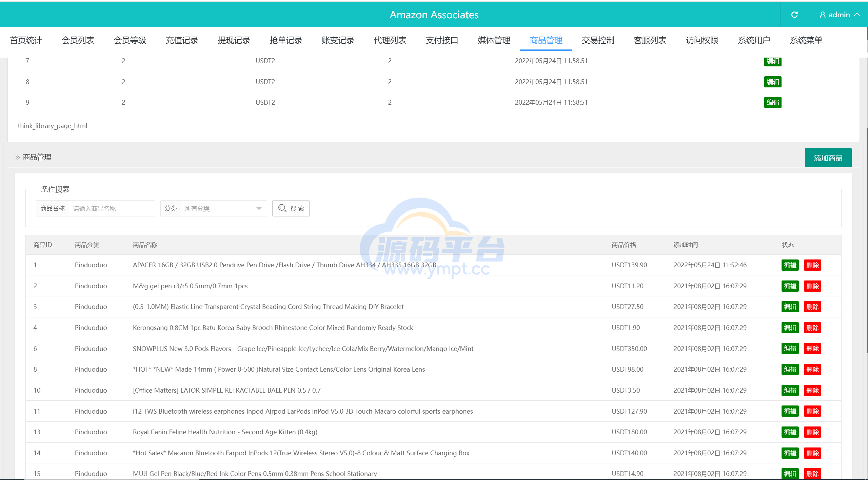
Task: Delete the Kerongsang Baby Brooch product
Action: 812,328
